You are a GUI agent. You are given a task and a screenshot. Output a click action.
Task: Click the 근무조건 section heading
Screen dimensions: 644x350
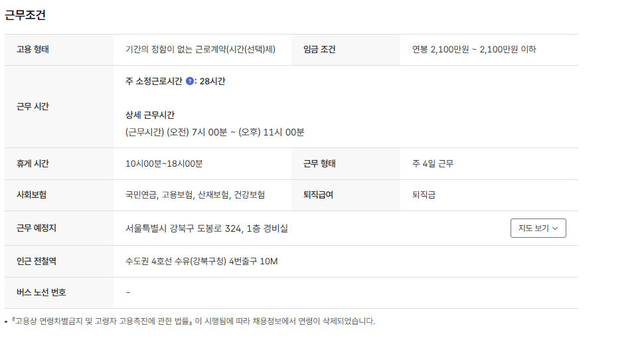(x=25, y=15)
